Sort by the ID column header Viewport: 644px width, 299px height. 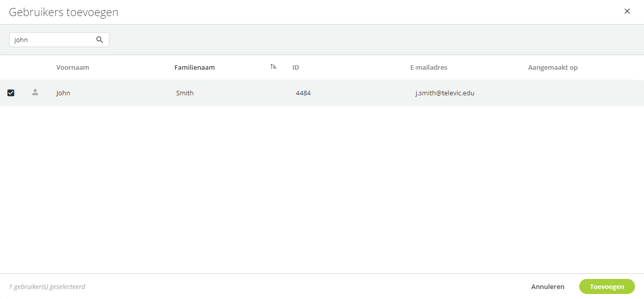pos(296,67)
